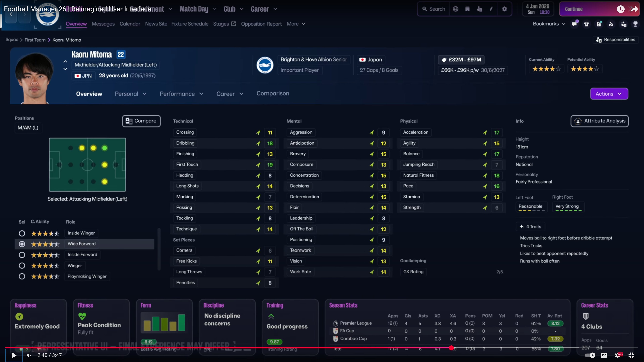Expand the Performance dropdown tab
644x362 pixels.
coord(181,94)
